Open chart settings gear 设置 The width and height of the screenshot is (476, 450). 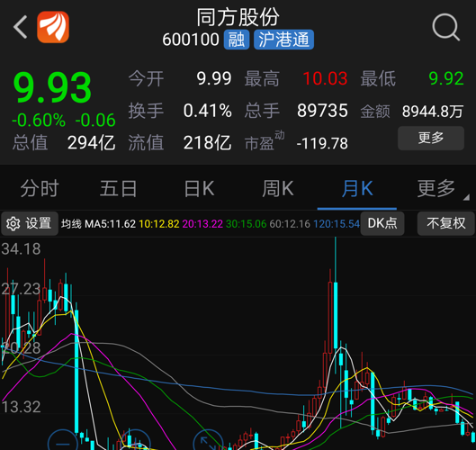pyautogui.click(x=30, y=224)
